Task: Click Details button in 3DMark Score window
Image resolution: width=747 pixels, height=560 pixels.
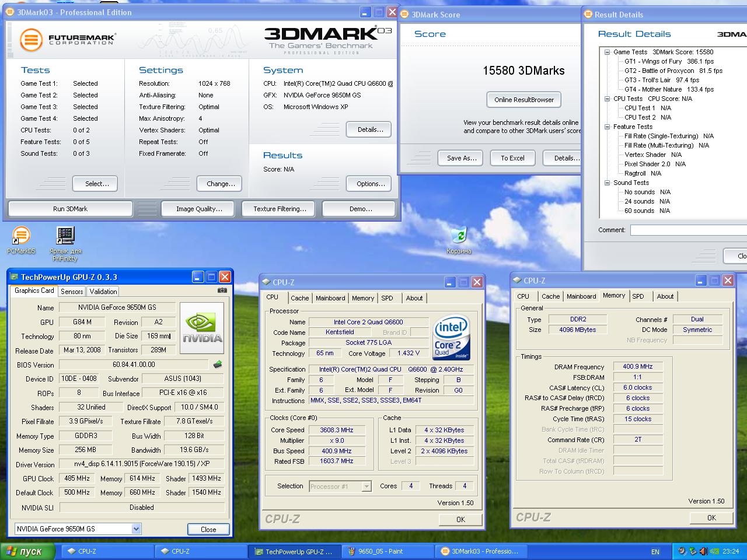Action: pyautogui.click(x=563, y=158)
